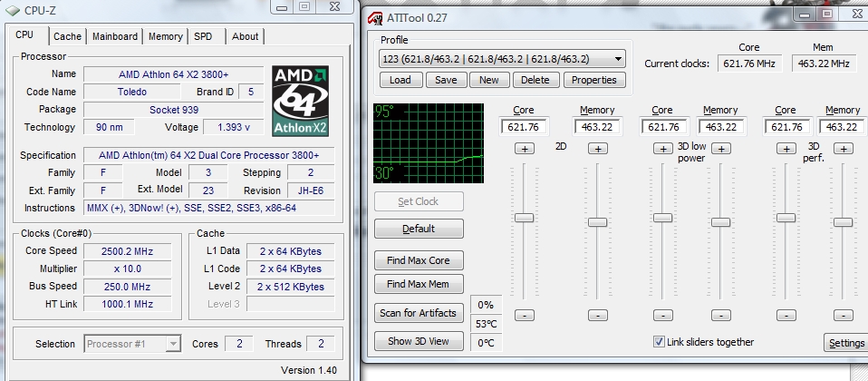The width and height of the screenshot is (868, 381).
Task: Click the AMD Athlon 64 X2 logo
Action: [301, 102]
